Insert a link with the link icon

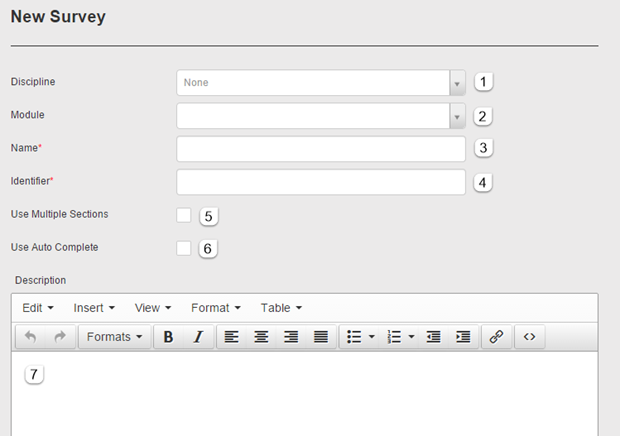click(x=495, y=337)
